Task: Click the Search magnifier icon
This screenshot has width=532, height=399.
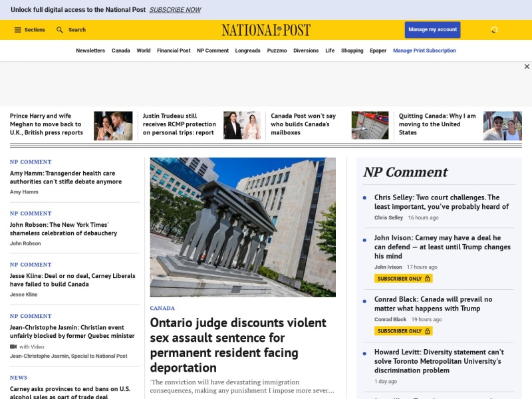Action: (x=60, y=30)
